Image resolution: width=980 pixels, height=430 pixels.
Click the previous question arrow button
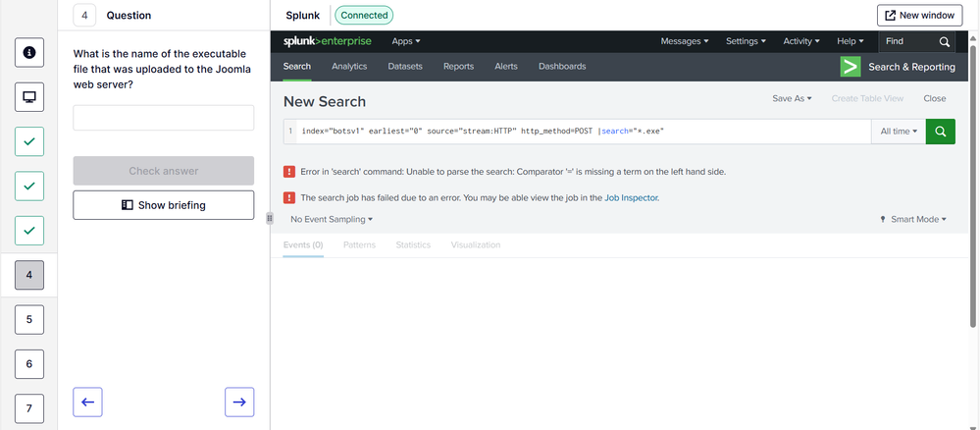87,402
